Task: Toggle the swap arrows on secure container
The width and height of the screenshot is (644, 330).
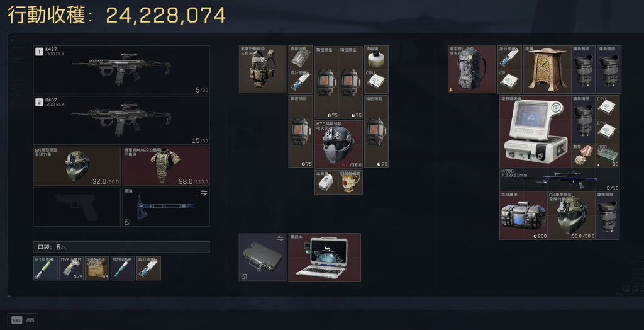Action: 281,238
